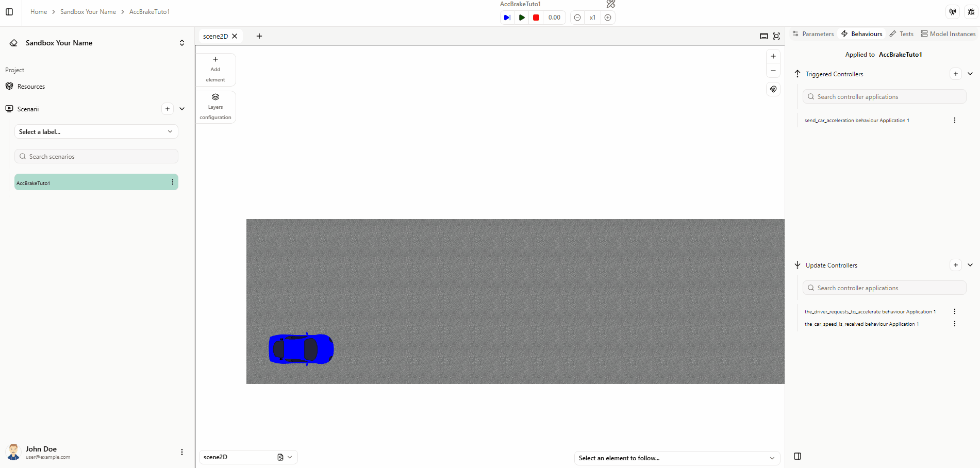This screenshot has width=980, height=468.
Task: Open the element to follow dropdown
Action: 676,458
